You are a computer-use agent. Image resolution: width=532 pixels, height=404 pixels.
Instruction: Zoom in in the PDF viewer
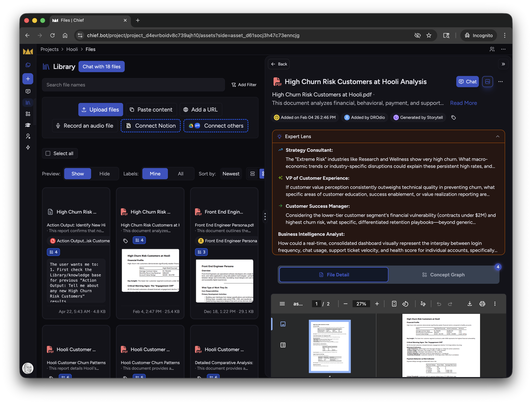click(377, 304)
